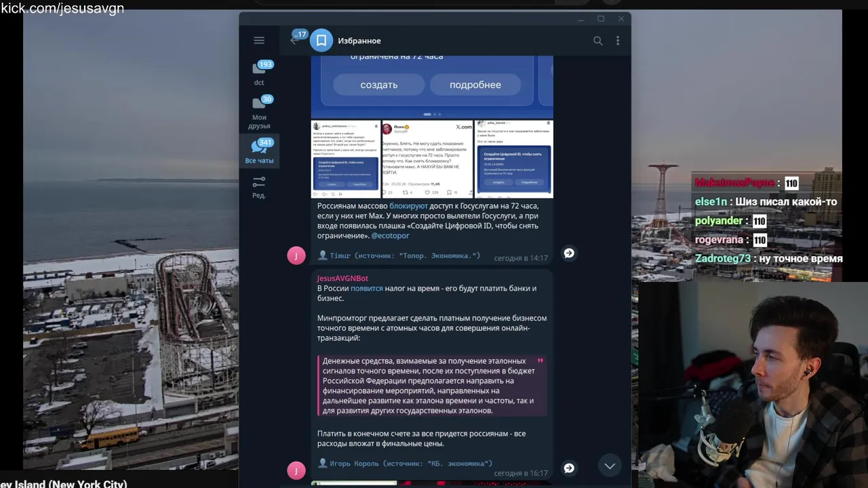Click the avatar beside the Timur message
The width and height of the screenshot is (868, 488).
click(x=296, y=256)
